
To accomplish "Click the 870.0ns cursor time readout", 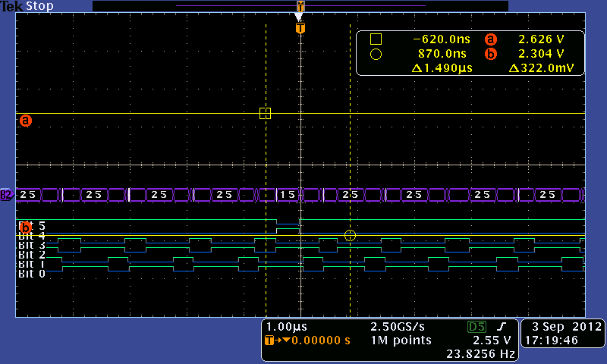I will tap(442, 54).
